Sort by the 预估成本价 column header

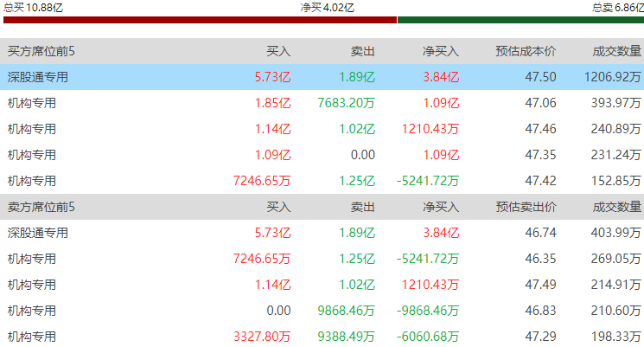526,51
